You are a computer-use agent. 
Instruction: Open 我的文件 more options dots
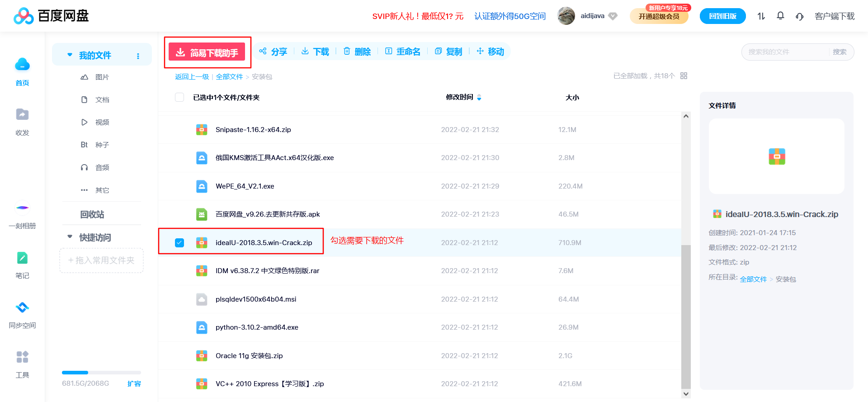pyautogui.click(x=138, y=56)
